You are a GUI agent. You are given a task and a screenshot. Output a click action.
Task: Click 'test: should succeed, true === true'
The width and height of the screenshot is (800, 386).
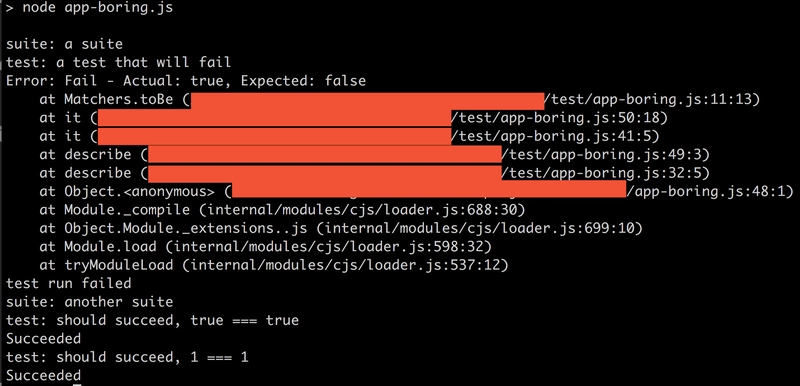click(152, 320)
